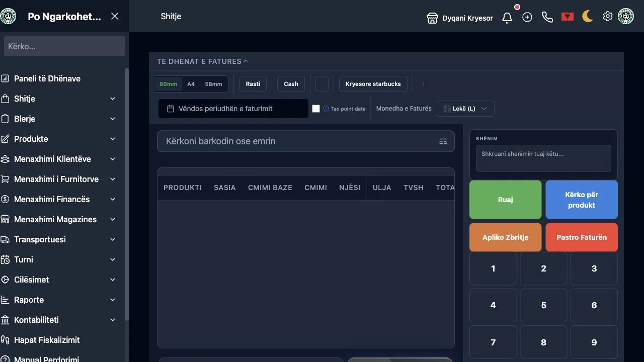Expand Menaxhimi i Furnitorve chevron

click(x=113, y=179)
